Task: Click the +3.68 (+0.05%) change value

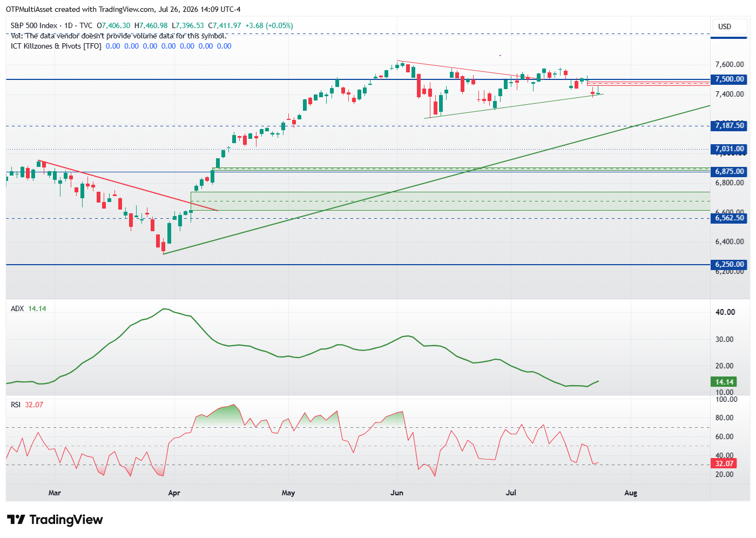Action: pyautogui.click(x=269, y=25)
